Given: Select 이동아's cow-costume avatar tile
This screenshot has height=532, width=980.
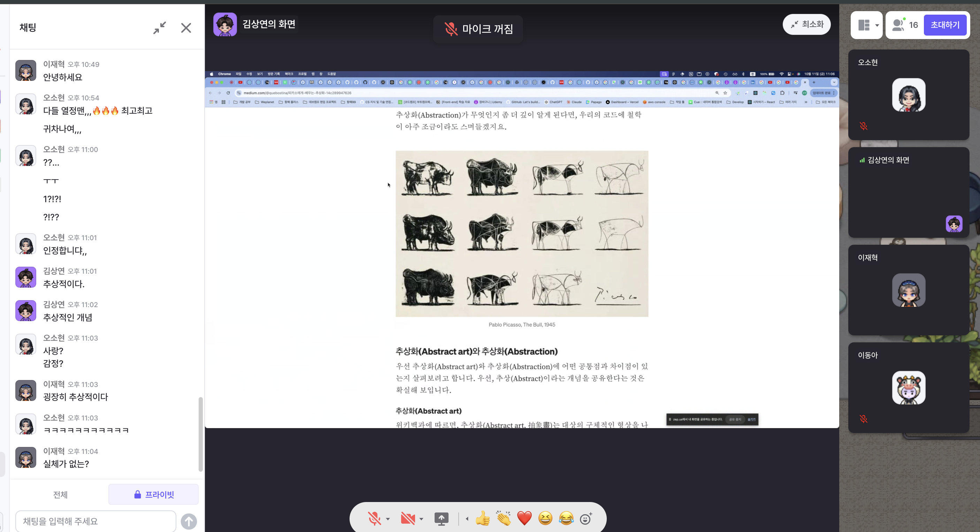Looking at the screenshot, I should [909, 387].
